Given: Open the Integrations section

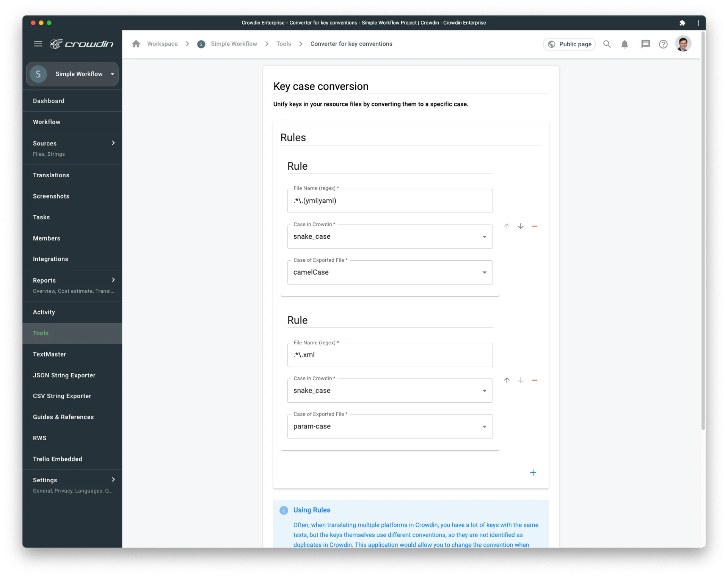Looking at the screenshot, I should click(50, 259).
